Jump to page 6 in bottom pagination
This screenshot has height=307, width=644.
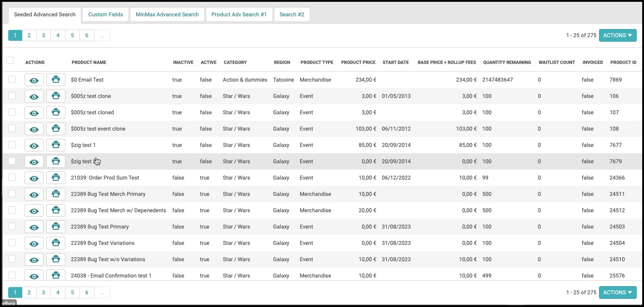87,292
